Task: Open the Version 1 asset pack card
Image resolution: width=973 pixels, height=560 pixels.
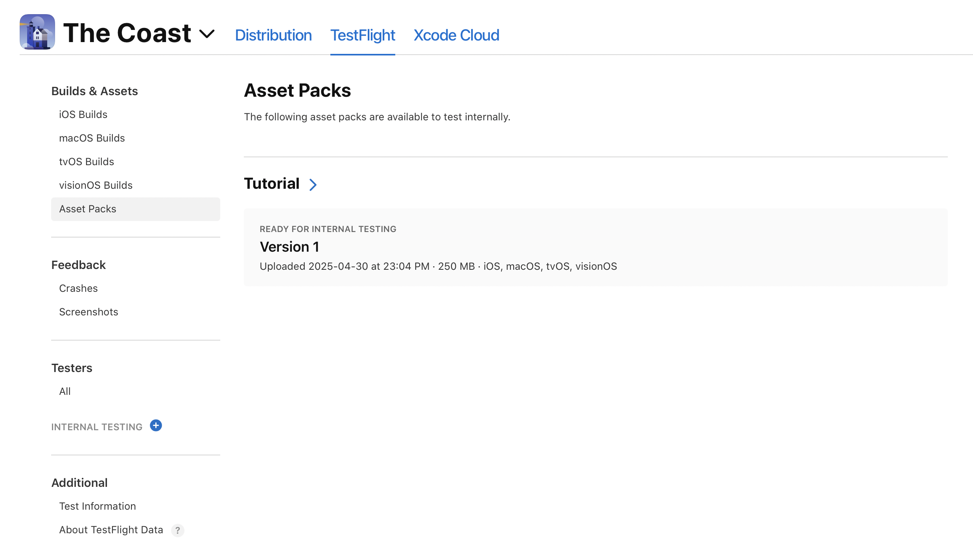Action: [595, 247]
